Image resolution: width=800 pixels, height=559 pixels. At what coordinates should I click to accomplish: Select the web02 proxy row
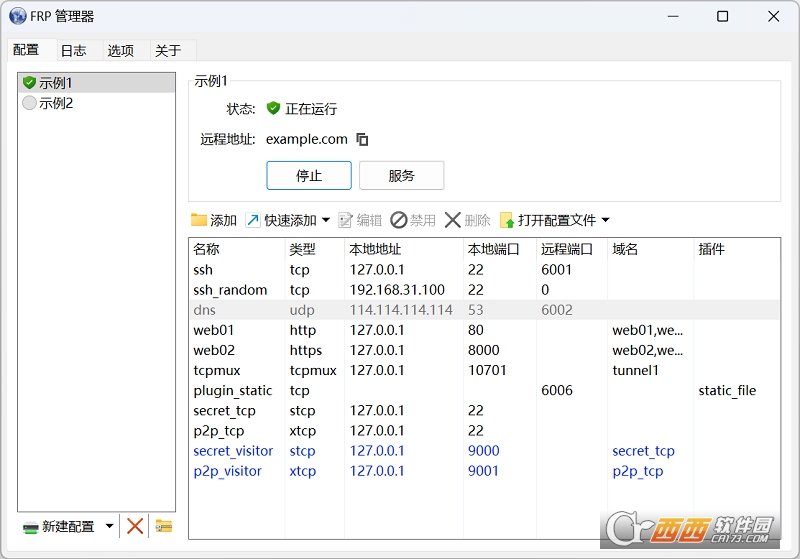tap(484, 350)
